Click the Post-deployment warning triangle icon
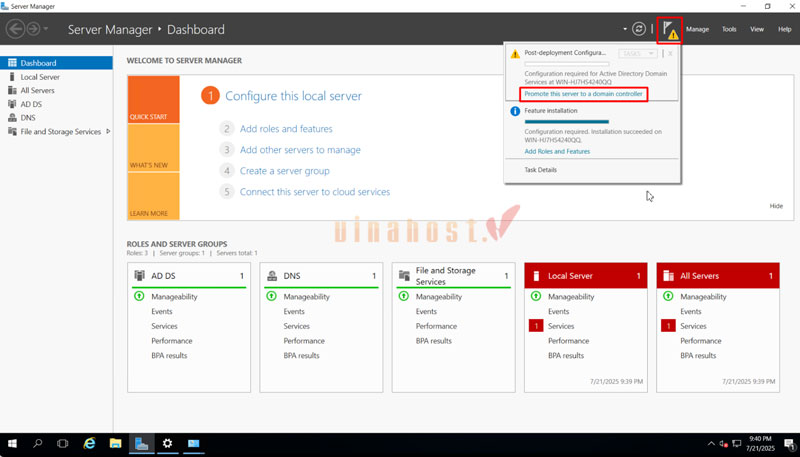 tap(515, 54)
